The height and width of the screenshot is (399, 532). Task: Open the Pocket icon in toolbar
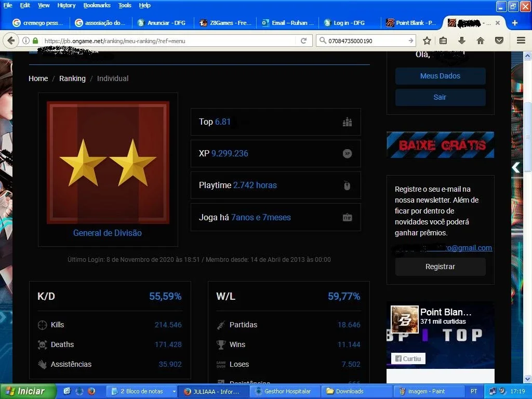(499, 41)
